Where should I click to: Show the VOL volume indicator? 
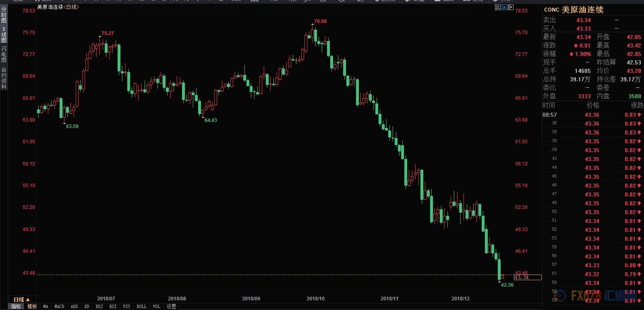point(157,306)
